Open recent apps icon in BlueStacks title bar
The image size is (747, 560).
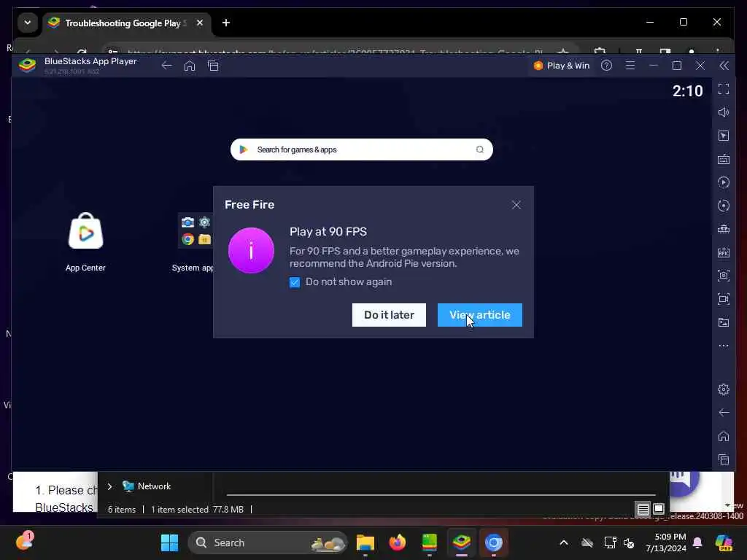[x=213, y=66]
